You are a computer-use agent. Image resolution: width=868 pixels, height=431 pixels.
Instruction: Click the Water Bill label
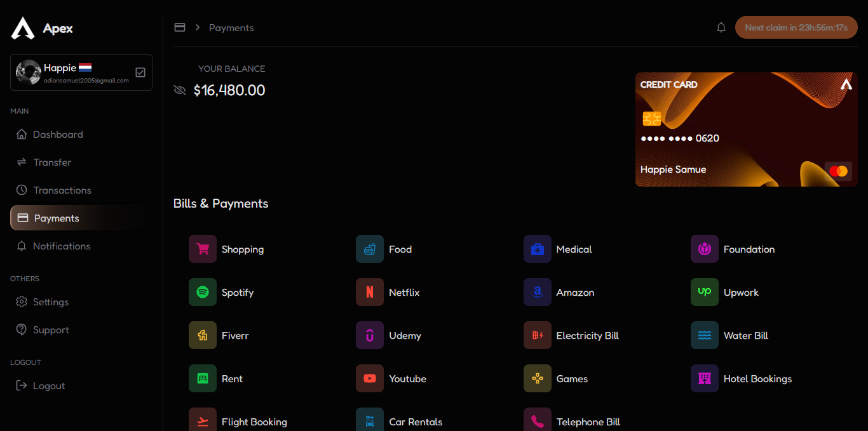tap(746, 336)
